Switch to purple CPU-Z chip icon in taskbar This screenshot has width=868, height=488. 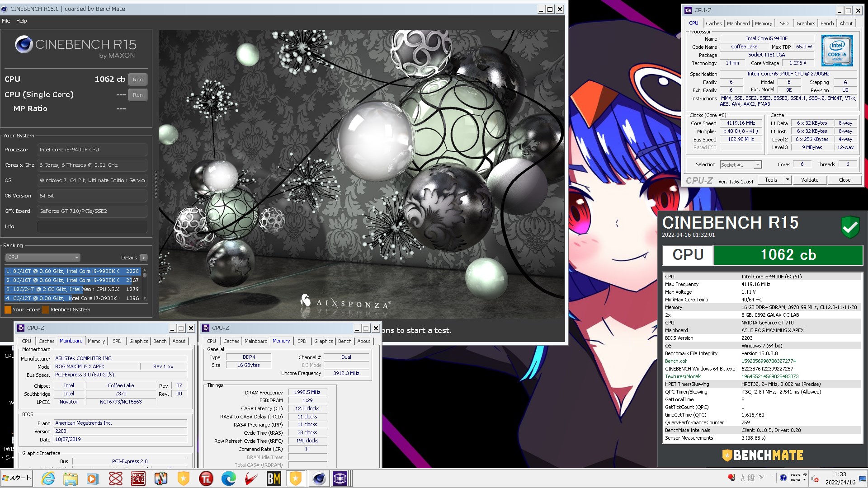(340, 479)
